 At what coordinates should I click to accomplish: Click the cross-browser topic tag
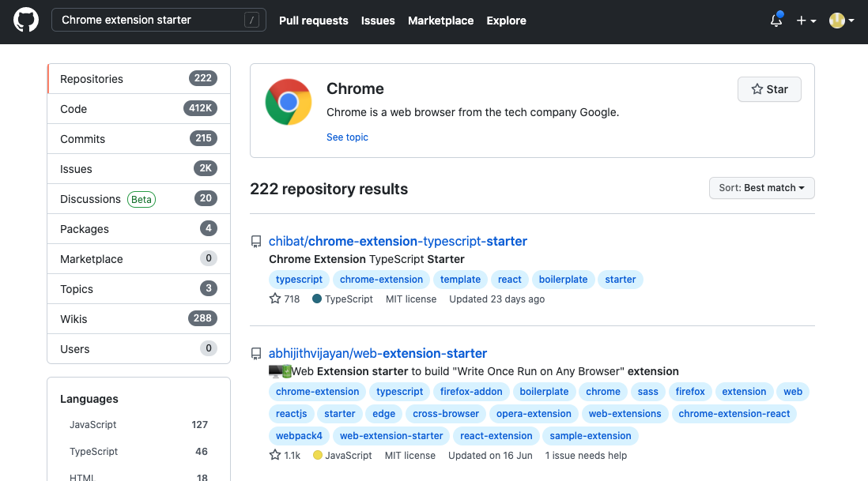click(446, 414)
